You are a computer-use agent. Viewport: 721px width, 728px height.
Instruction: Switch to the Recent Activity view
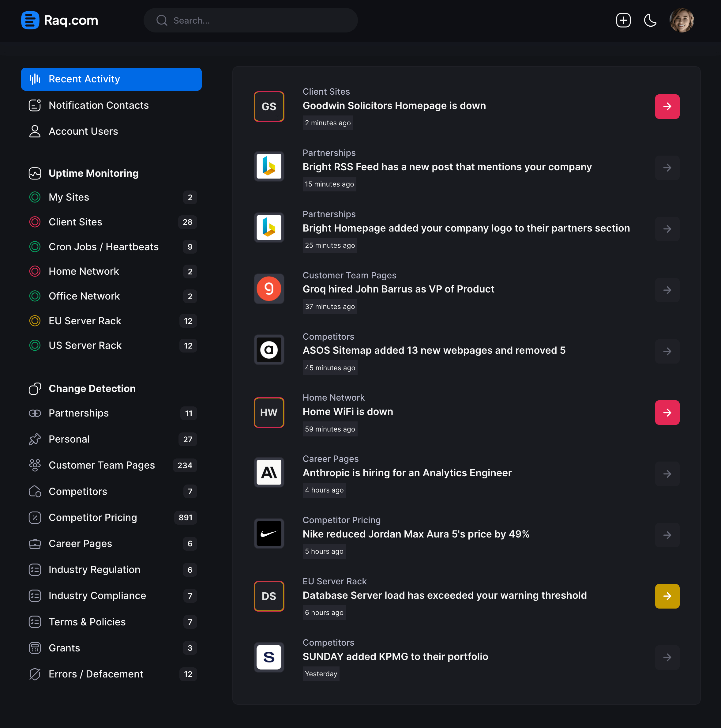click(x=84, y=79)
